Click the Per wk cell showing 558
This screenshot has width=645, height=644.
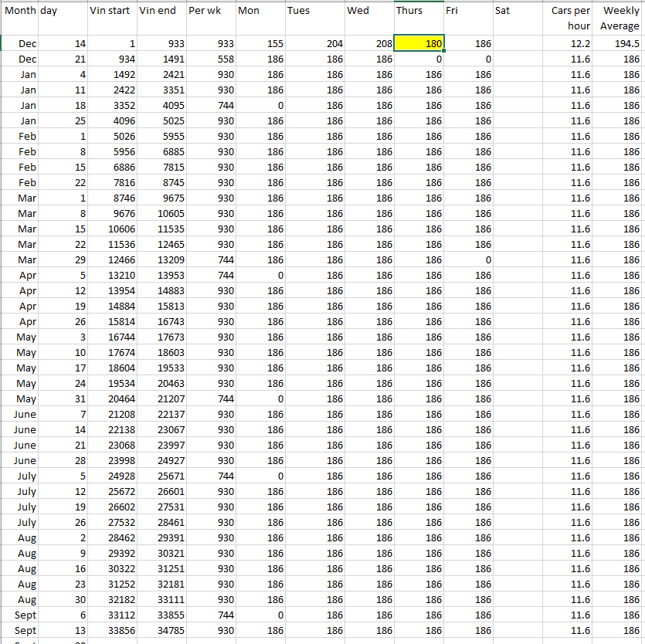(210, 59)
